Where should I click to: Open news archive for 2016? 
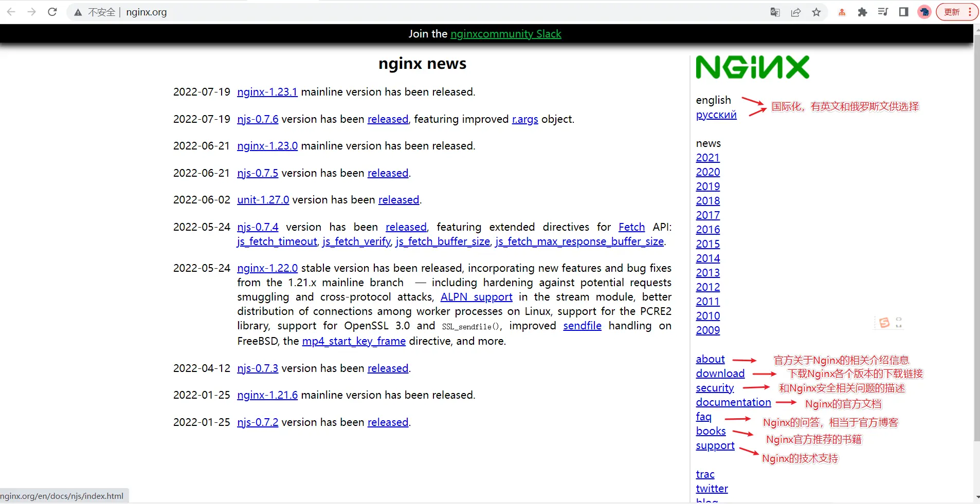[708, 230]
